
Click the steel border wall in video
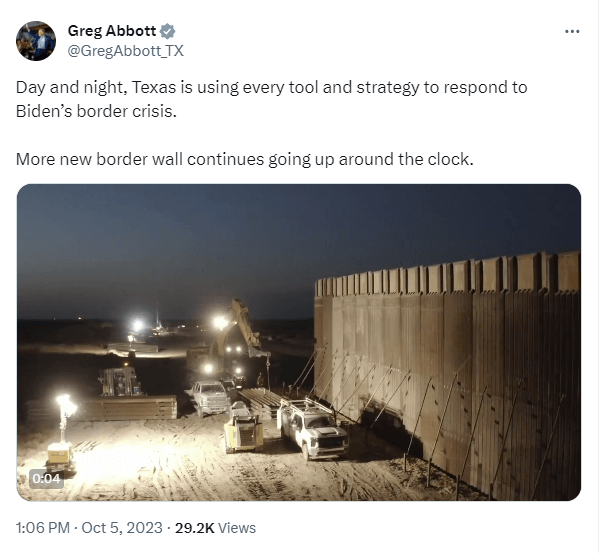(448, 374)
